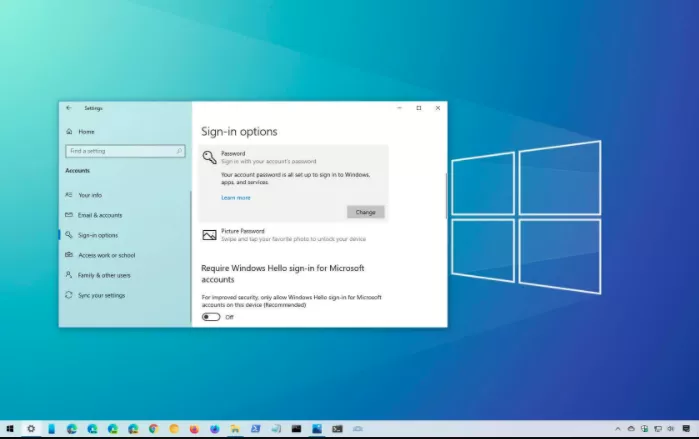The height and width of the screenshot is (439, 699).
Task: Click the Password key icon
Action: click(209, 157)
